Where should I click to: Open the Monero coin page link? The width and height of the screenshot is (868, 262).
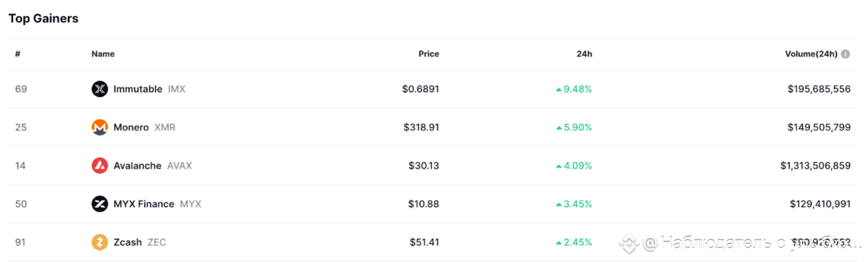pos(131,127)
